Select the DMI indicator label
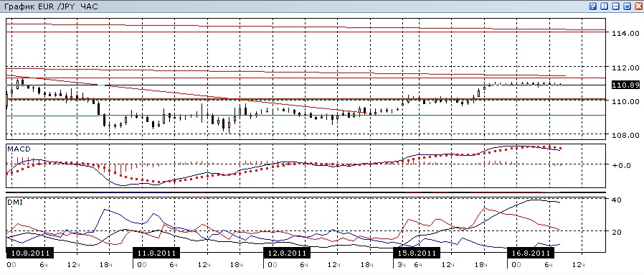The height and width of the screenshot is (275, 644). [15, 202]
